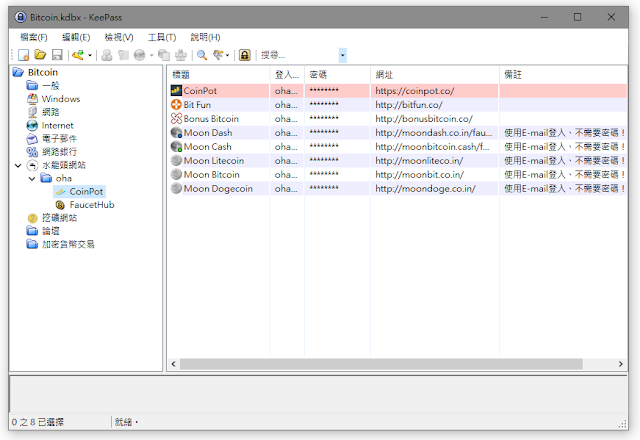Screen dimensions: 640x440
Task: Click the Lock workspace padlock icon
Action: 244,55
